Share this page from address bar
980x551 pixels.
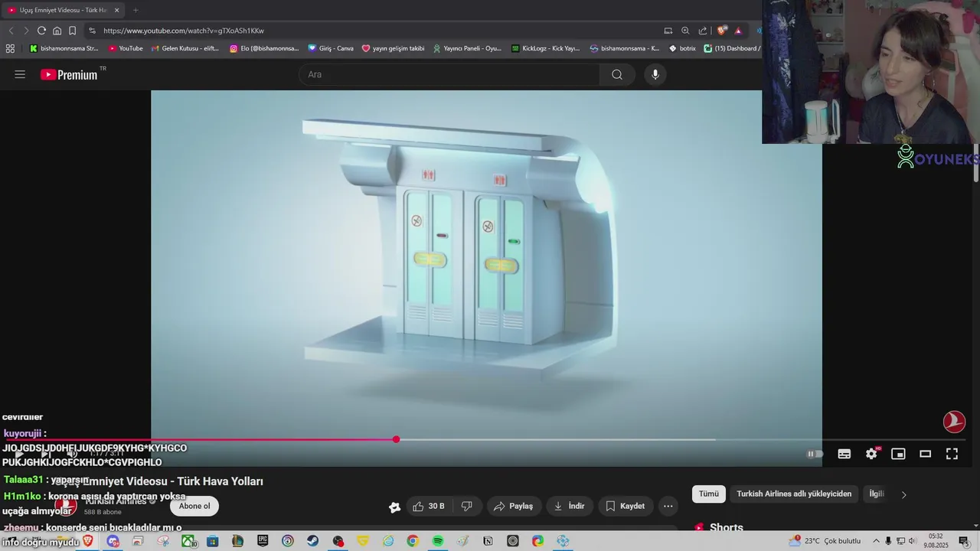[x=703, y=31]
